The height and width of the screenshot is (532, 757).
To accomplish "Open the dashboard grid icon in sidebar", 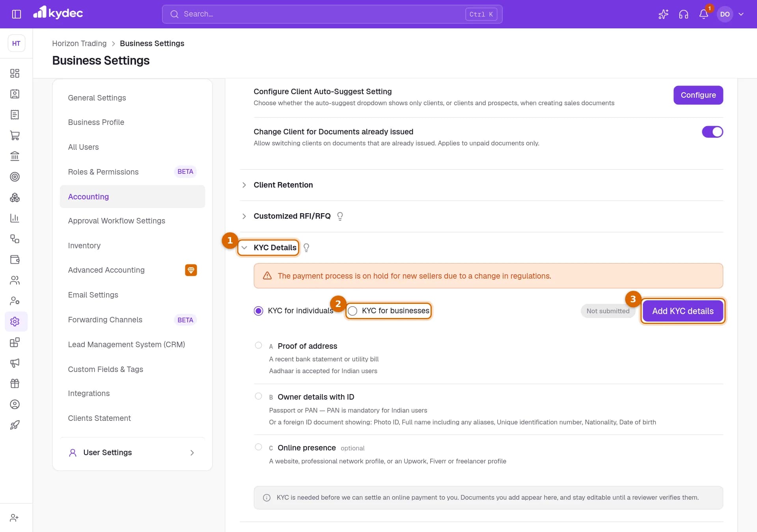I will pos(15,73).
